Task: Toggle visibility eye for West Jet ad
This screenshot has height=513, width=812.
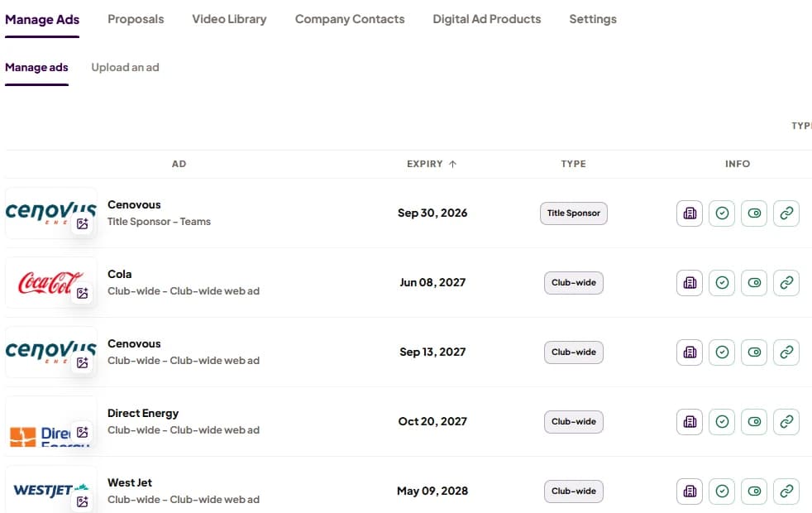Action: (x=754, y=491)
